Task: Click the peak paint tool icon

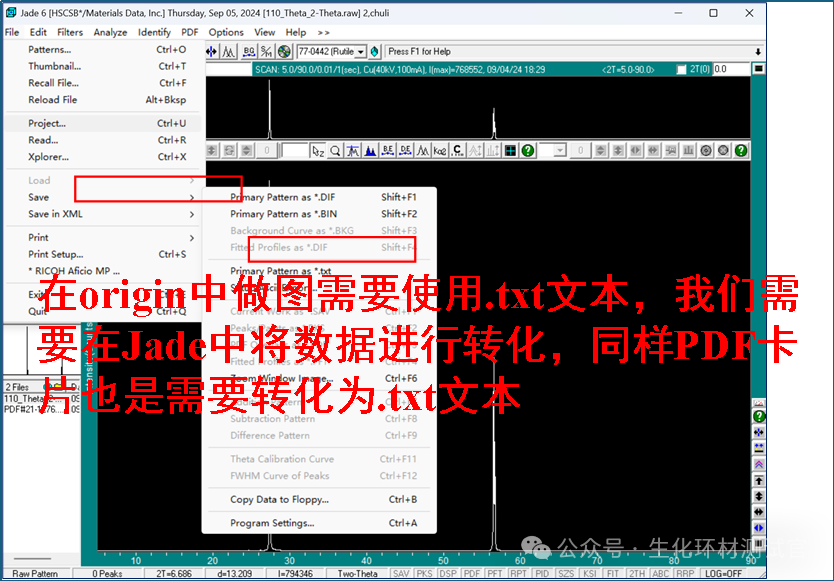Action: [x=353, y=151]
